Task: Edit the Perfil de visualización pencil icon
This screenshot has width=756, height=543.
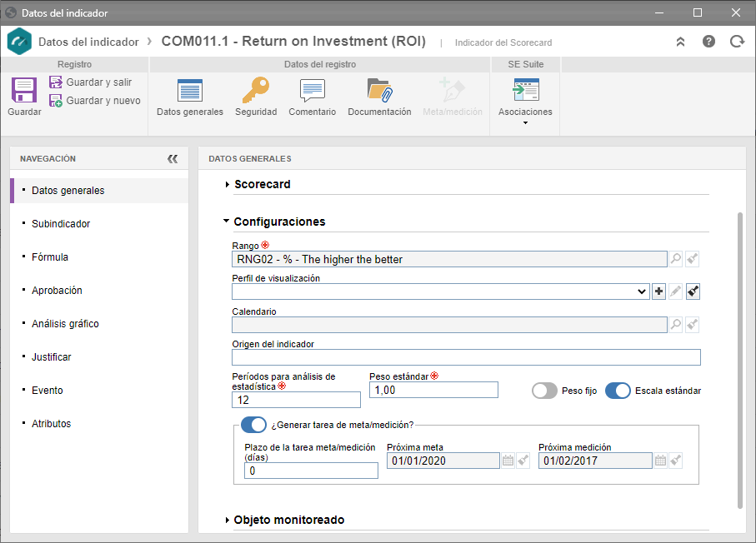Action: click(x=675, y=291)
